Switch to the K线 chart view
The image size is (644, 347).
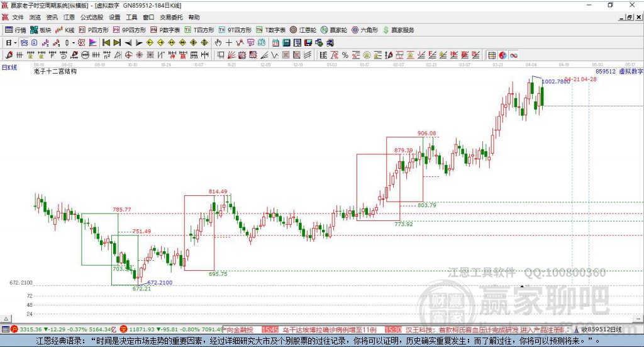(65, 30)
